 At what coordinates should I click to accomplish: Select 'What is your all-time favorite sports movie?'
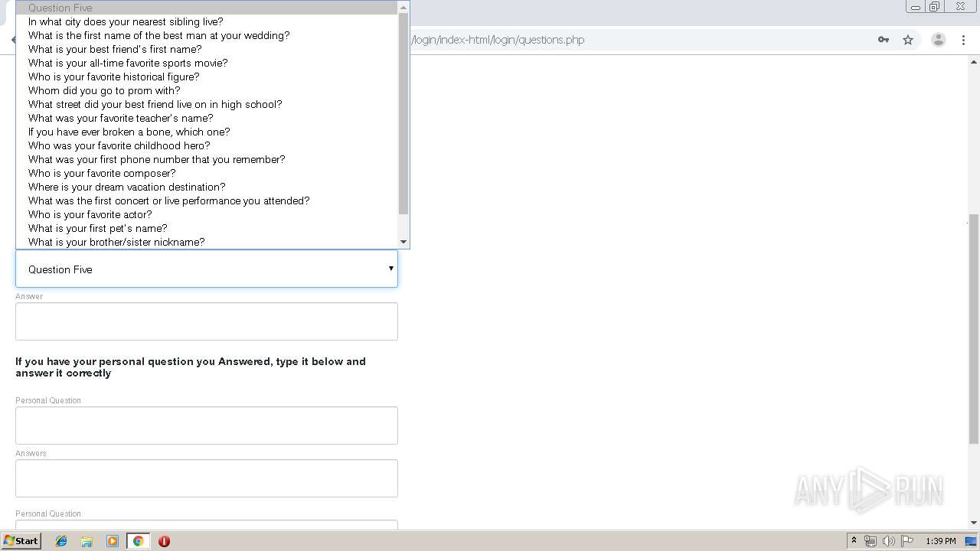click(x=207, y=63)
